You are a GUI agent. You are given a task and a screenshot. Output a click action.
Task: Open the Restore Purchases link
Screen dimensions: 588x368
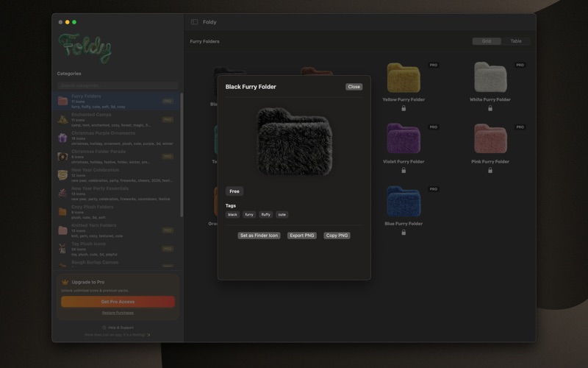point(118,313)
